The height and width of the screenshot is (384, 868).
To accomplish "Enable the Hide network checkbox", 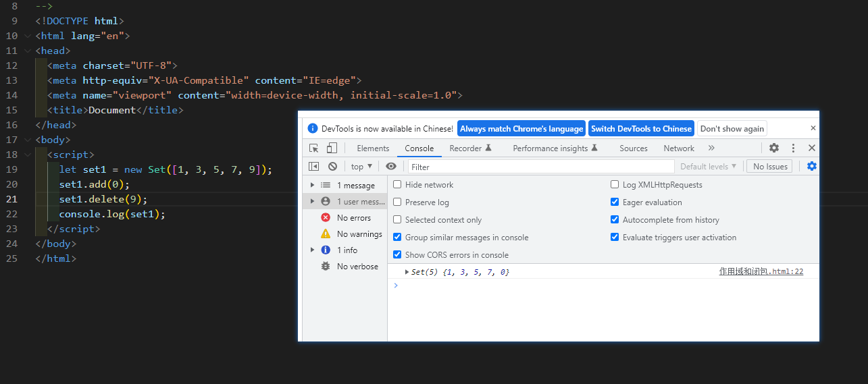I will (397, 185).
